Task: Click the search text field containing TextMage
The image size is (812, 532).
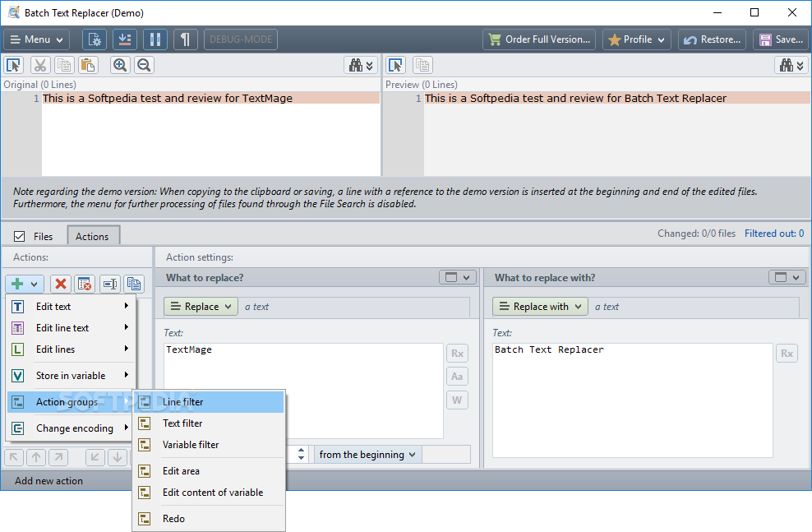Action: point(303,391)
